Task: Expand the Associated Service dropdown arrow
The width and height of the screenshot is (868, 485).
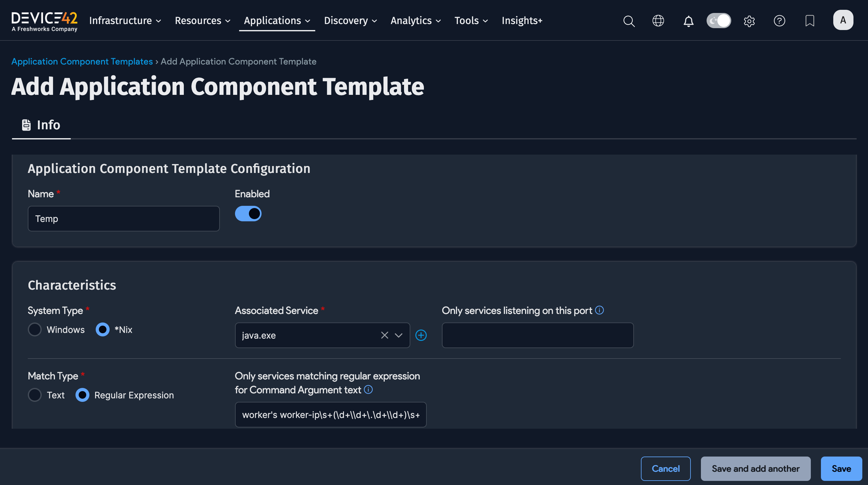Action: (x=399, y=335)
